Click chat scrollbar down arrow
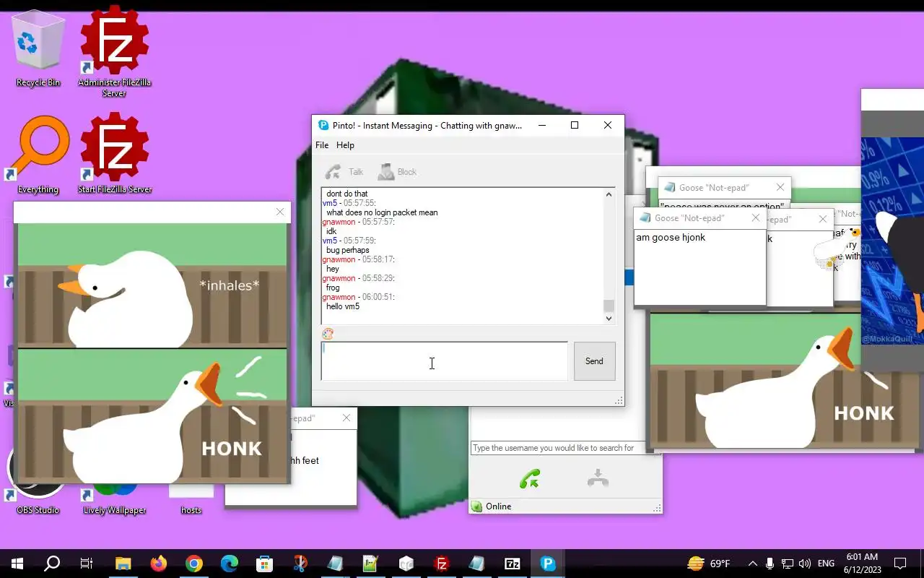Screen dimensions: 924x578 pyautogui.click(x=609, y=318)
